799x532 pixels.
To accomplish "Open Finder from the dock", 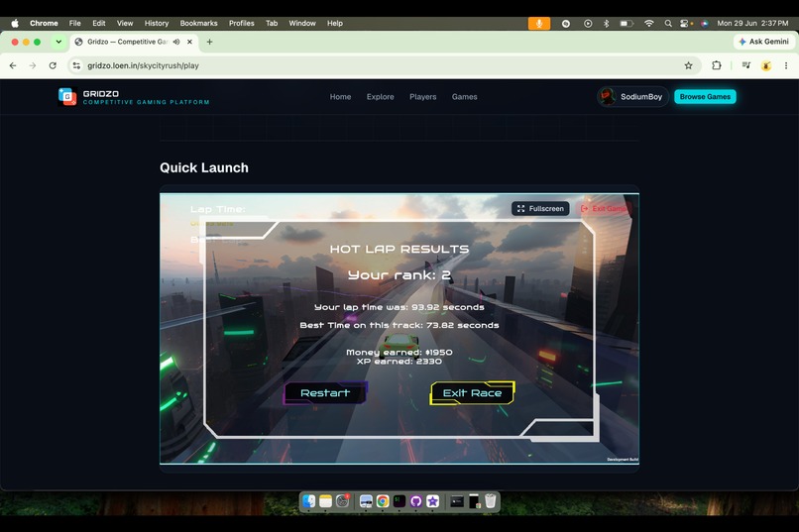I will 309,501.
